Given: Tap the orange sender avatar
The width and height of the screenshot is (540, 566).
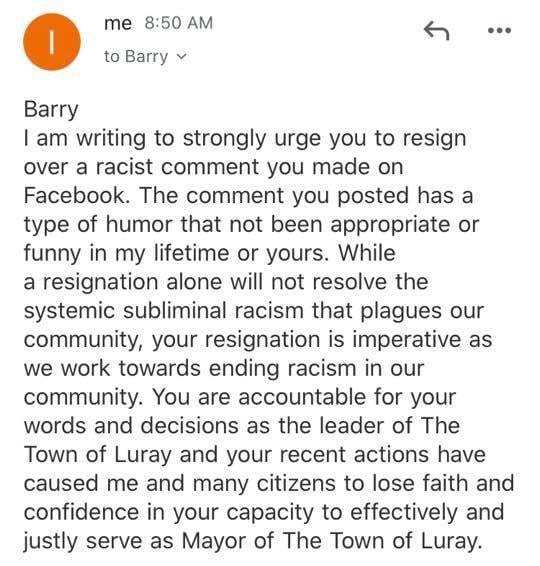Looking at the screenshot, I should click(52, 42).
